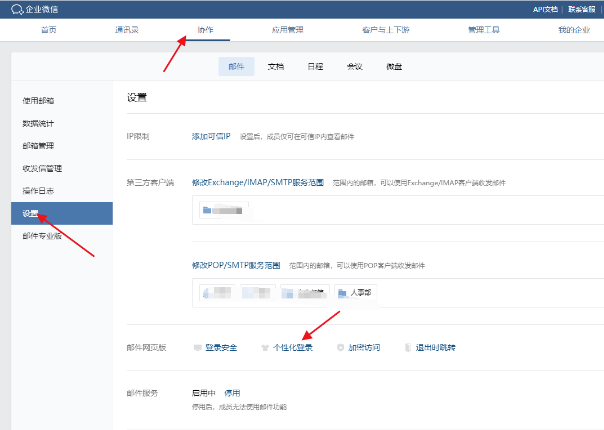Click folder icon in Exchange/IMAP scope box
This screenshot has height=430, width=604.
point(207,211)
